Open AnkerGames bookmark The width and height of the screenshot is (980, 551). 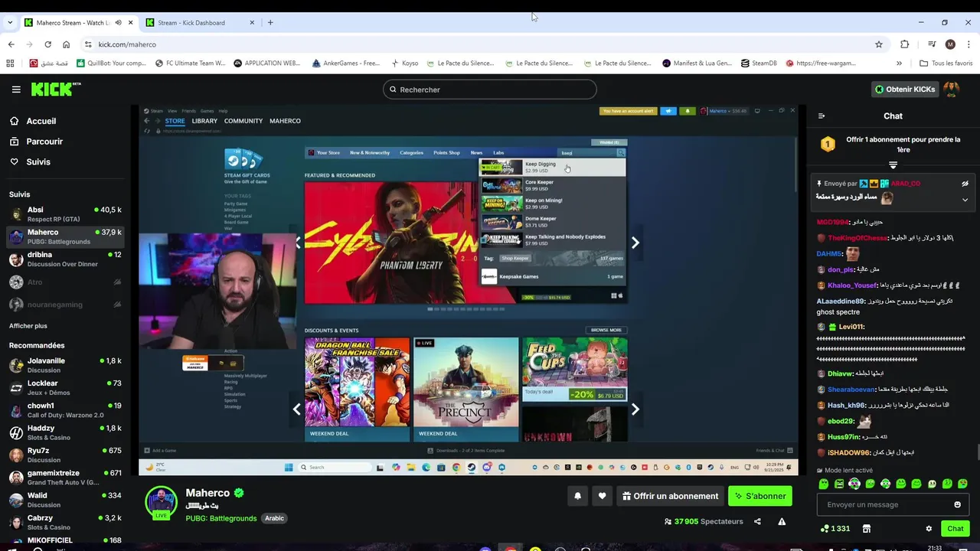pyautogui.click(x=346, y=63)
